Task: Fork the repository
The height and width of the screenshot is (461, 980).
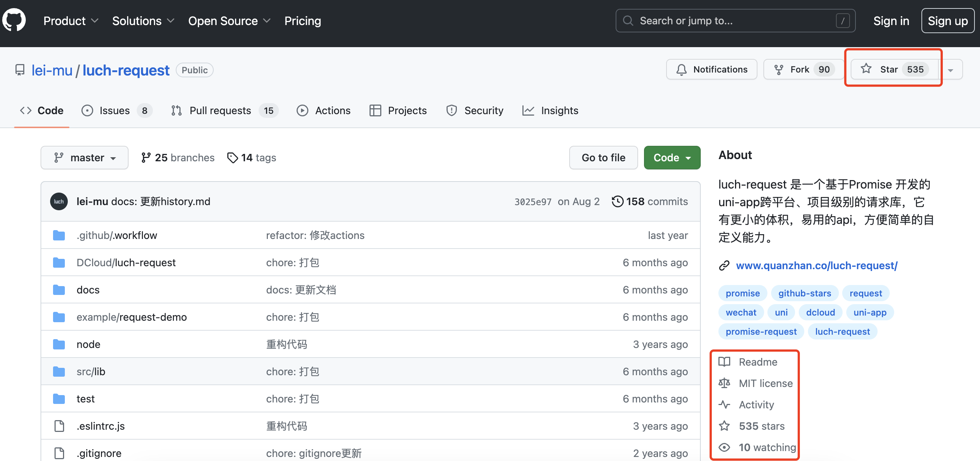Action: point(804,69)
